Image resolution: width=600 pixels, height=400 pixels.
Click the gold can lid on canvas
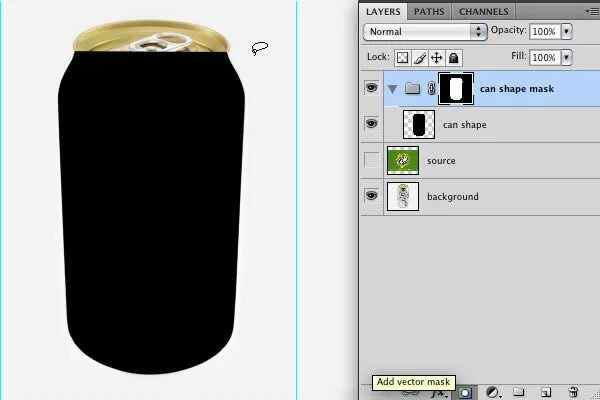[152, 36]
